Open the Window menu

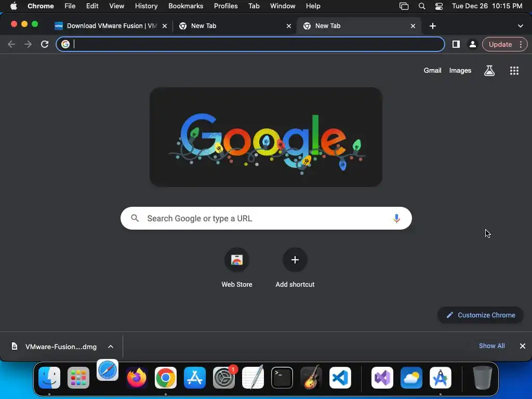(283, 6)
